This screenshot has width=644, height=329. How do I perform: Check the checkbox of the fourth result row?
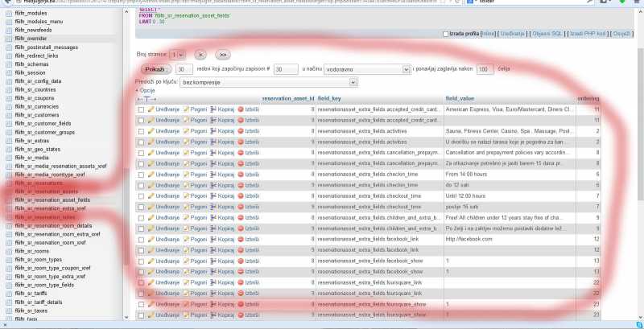pyautogui.click(x=142, y=142)
